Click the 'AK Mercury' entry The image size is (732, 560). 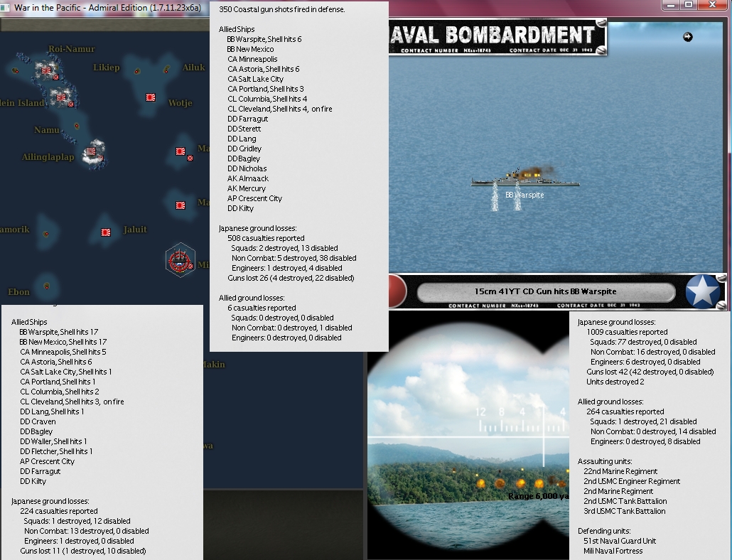(x=247, y=188)
